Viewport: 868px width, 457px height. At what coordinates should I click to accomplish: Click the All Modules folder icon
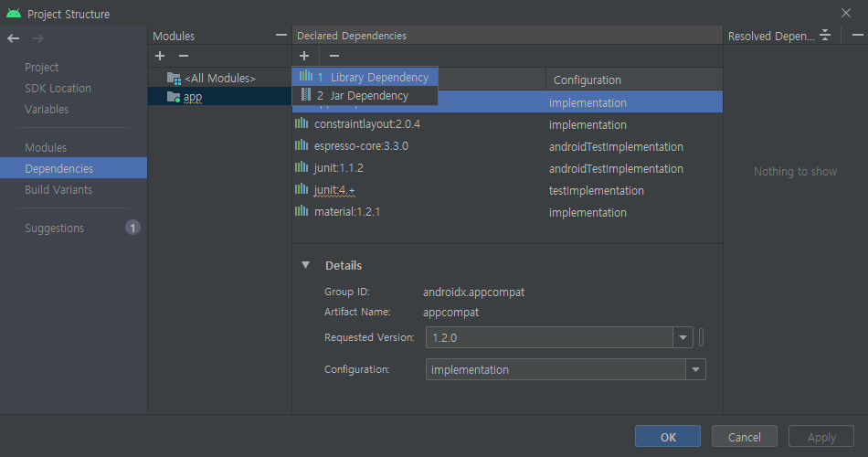174,78
